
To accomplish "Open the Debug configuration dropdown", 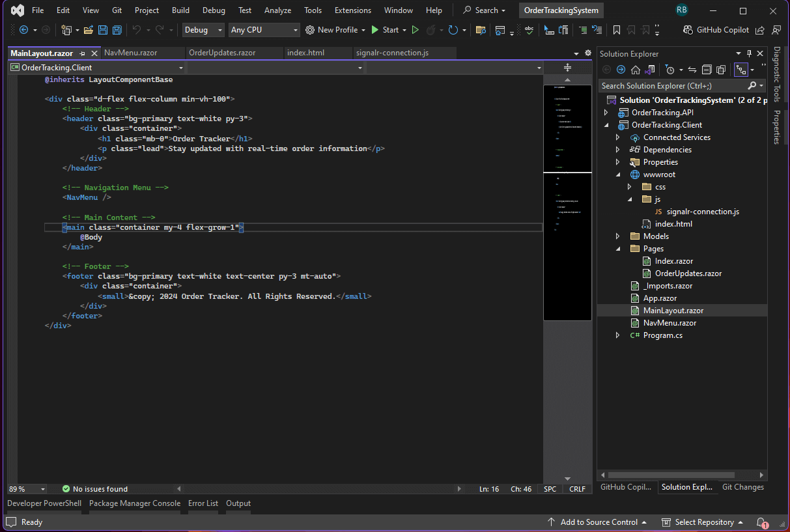I will 203,30.
